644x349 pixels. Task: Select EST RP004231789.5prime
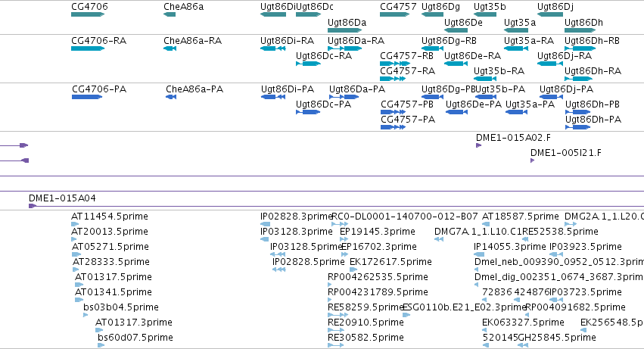pyautogui.click(x=330, y=300)
